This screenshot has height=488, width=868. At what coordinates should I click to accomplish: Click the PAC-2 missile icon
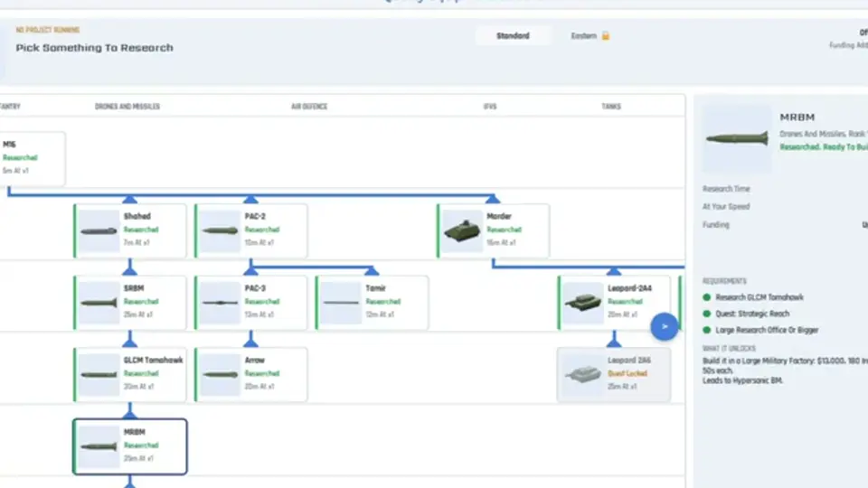coord(220,231)
